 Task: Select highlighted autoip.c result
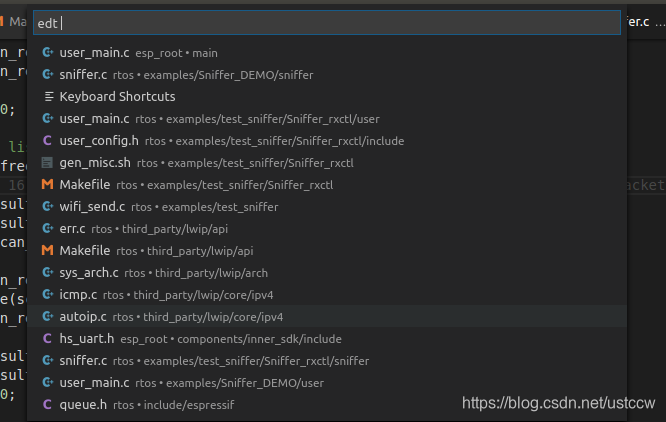click(x=327, y=317)
